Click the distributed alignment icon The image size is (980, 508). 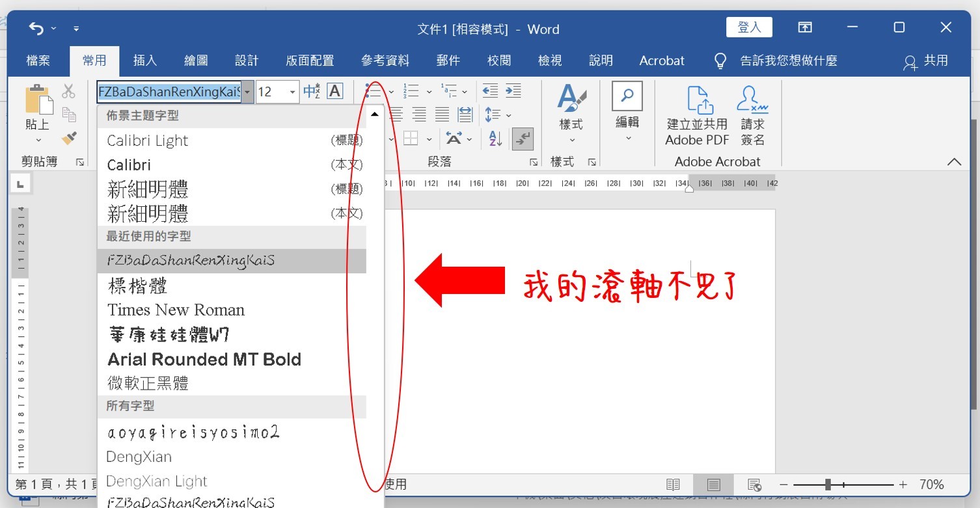click(x=465, y=115)
